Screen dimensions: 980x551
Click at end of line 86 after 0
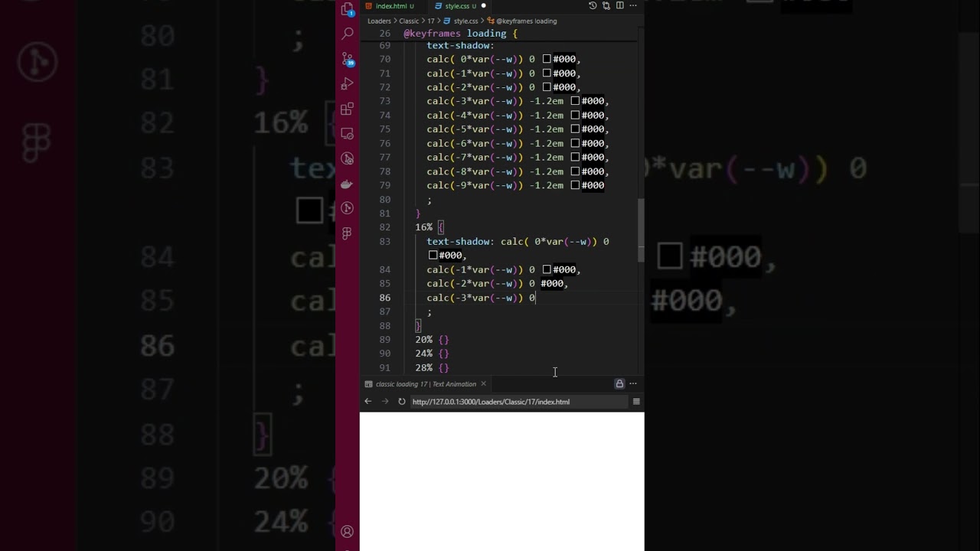pyautogui.click(x=536, y=298)
